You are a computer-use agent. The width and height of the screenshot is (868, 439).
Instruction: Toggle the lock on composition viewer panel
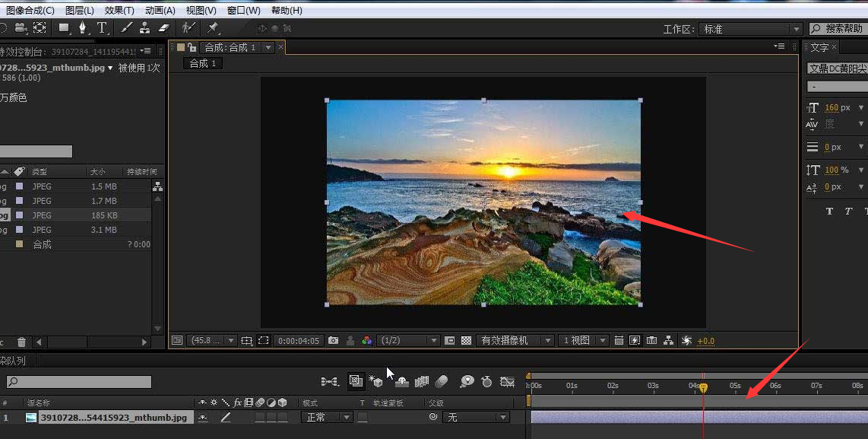point(192,47)
